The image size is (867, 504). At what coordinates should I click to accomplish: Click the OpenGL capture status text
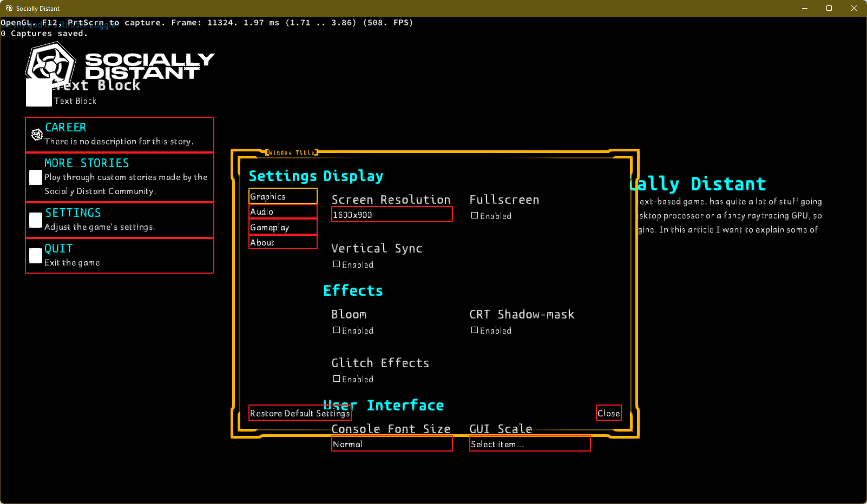(x=207, y=23)
